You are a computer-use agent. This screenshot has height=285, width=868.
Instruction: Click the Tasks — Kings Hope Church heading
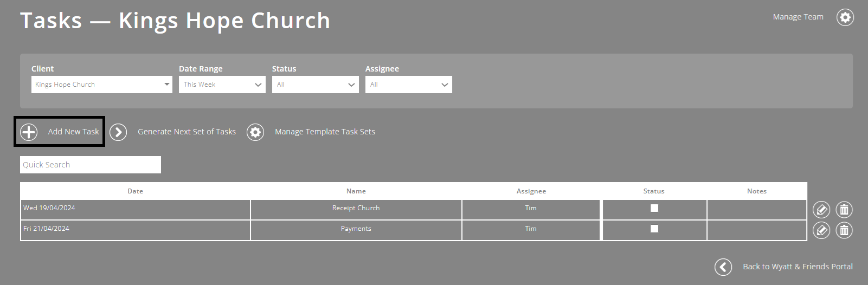pos(175,21)
